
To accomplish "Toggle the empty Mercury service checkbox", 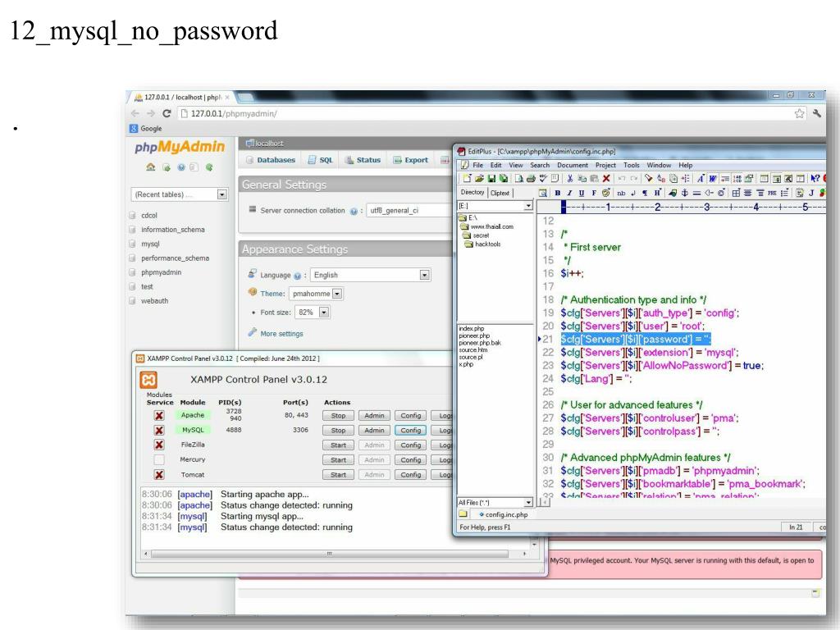I will point(159,459).
